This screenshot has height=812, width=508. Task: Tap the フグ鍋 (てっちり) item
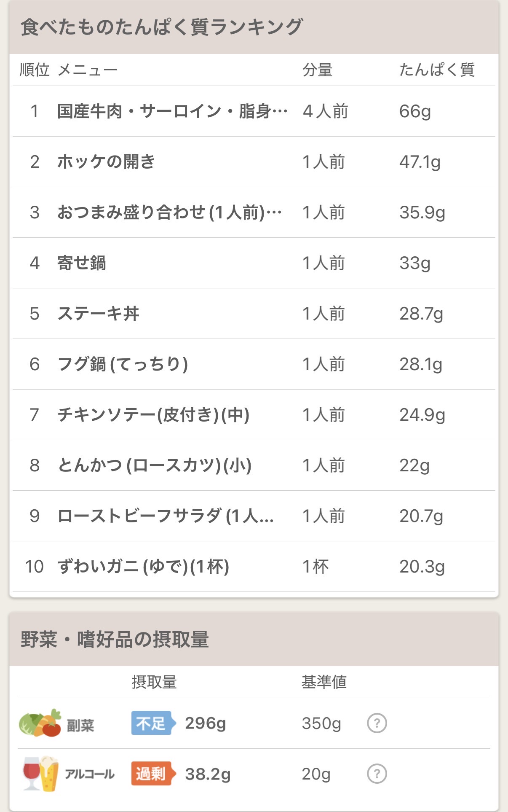point(123,364)
